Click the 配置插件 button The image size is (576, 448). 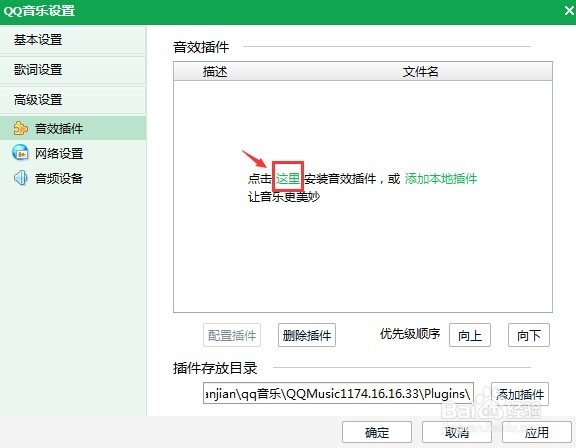point(232,335)
